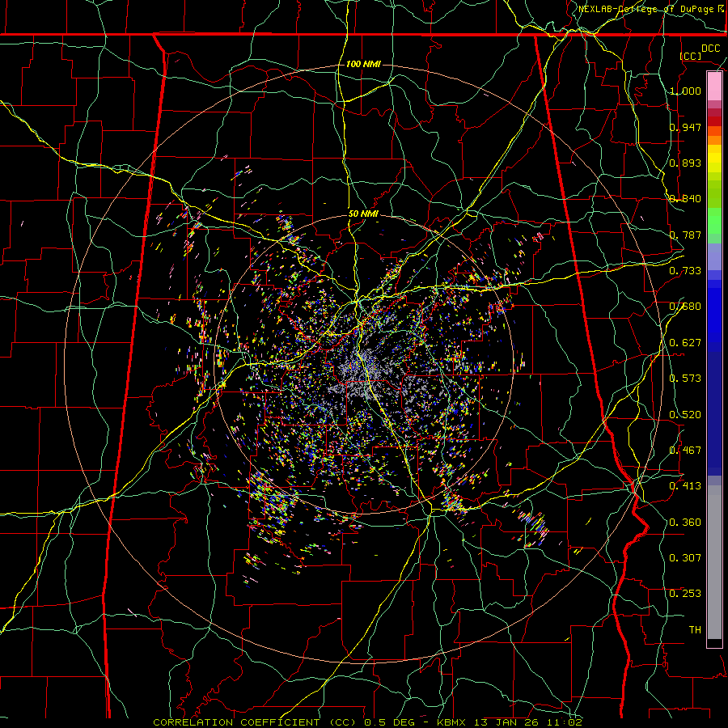The width and height of the screenshot is (728, 728).
Task: Click the "100 NMI" range ring label
Action: coord(363,64)
